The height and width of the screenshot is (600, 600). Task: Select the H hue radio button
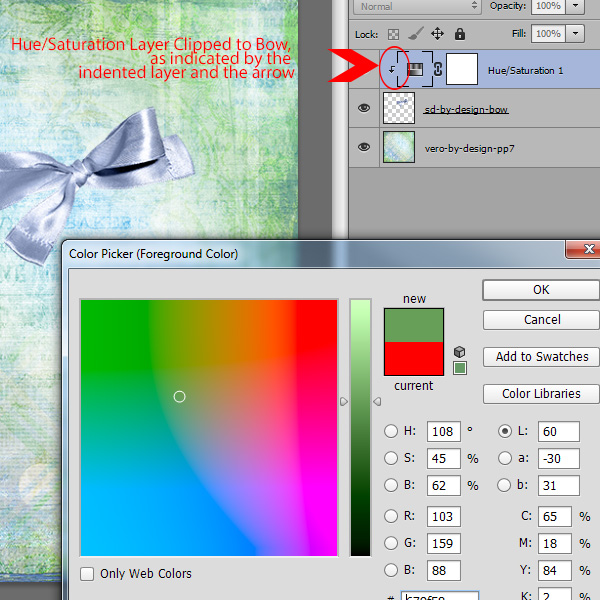391,431
